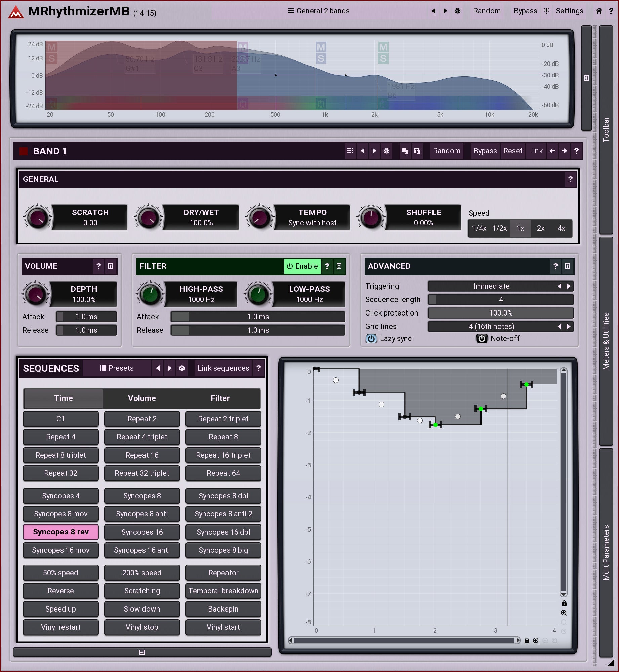
Task: Click the dice randomize icon in Band 1 header
Action: 386,151
